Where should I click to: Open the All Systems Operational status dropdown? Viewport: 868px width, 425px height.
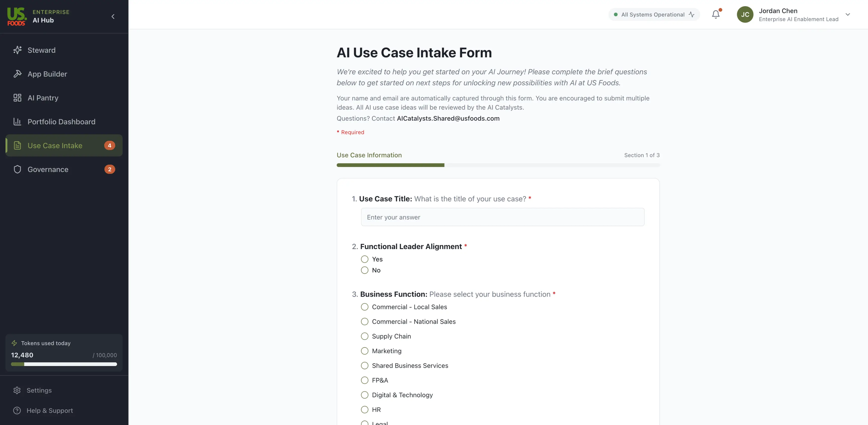click(x=654, y=14)
